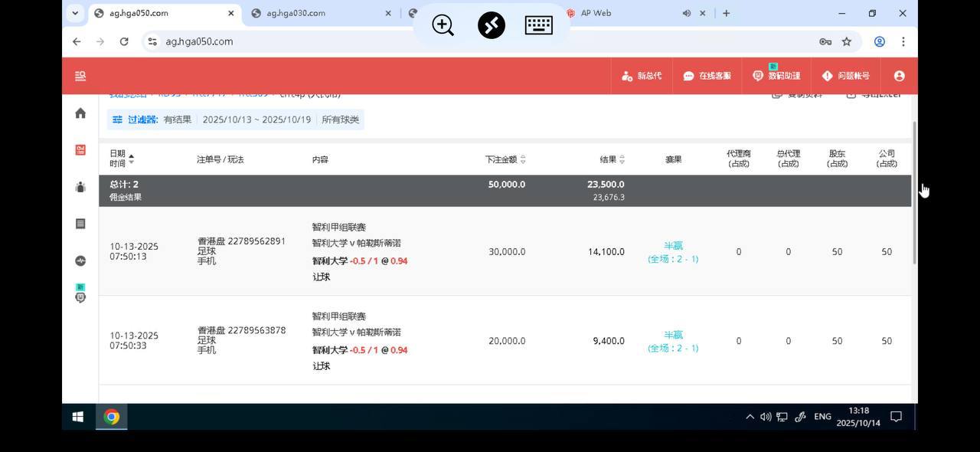Toggle the sidebar menu in red header
Screen dimensions: 980x452
pos(80,76)
